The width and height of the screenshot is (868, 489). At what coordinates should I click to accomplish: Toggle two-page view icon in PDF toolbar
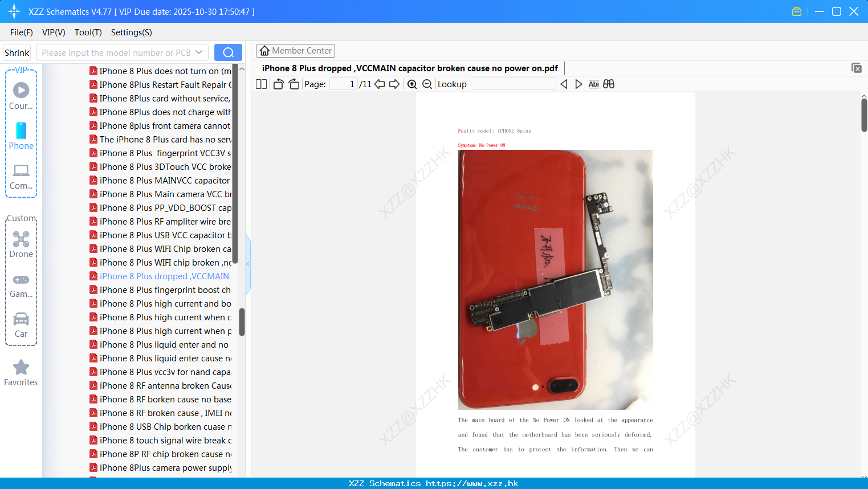point(261,84)
